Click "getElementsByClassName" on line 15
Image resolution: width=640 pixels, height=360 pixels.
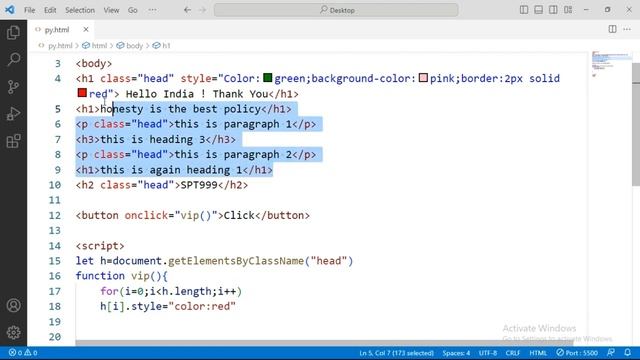[236, 261]
